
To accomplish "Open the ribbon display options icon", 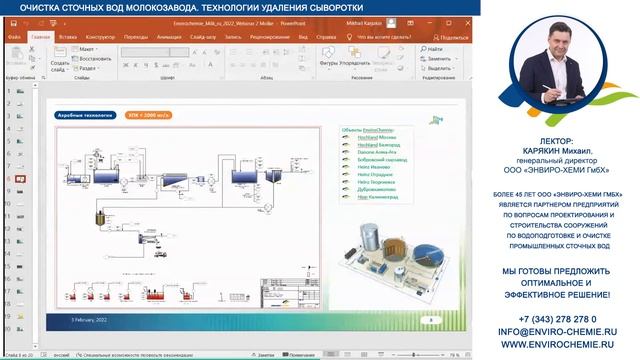I will coord(410,23).
